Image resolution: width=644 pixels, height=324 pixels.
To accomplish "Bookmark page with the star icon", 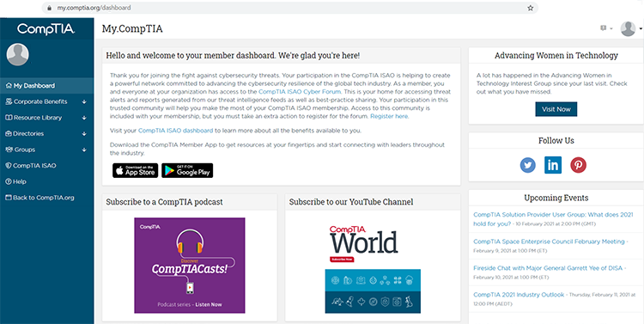I will point(531,8).
